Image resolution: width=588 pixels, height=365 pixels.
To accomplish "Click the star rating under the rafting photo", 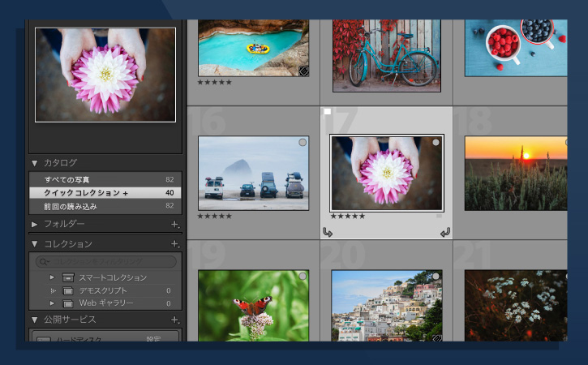I will click(x=214, y=82).
